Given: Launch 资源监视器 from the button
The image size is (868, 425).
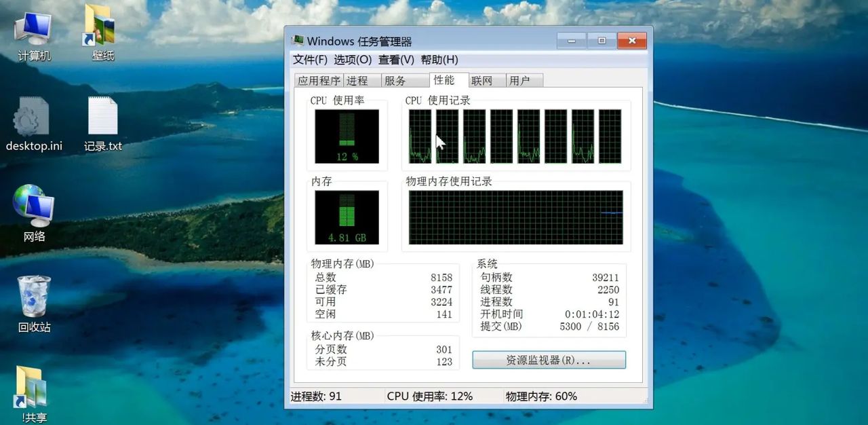Looking at the screenshot, I should click(x=549, y=359).
